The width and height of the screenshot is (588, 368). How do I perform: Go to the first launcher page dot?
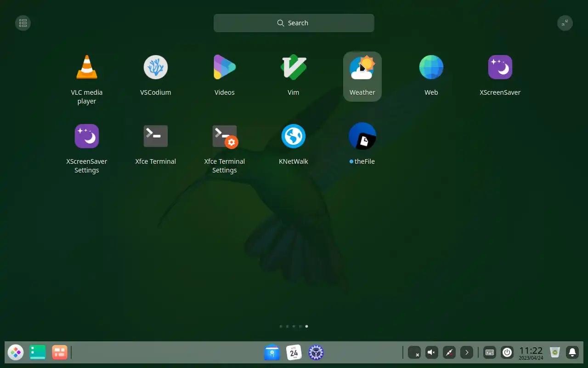pos(281,326)
